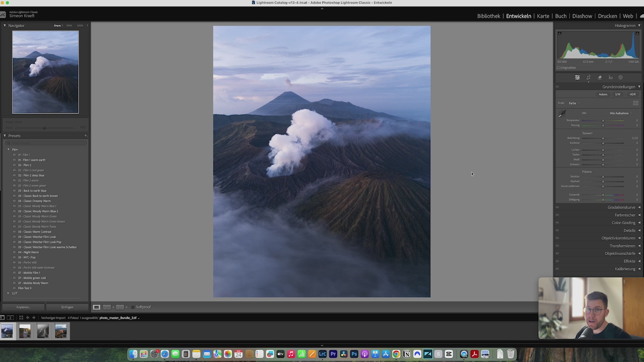Expand the Transformieren panel
This screenshot has width=644, height=362.
point(639,246)
